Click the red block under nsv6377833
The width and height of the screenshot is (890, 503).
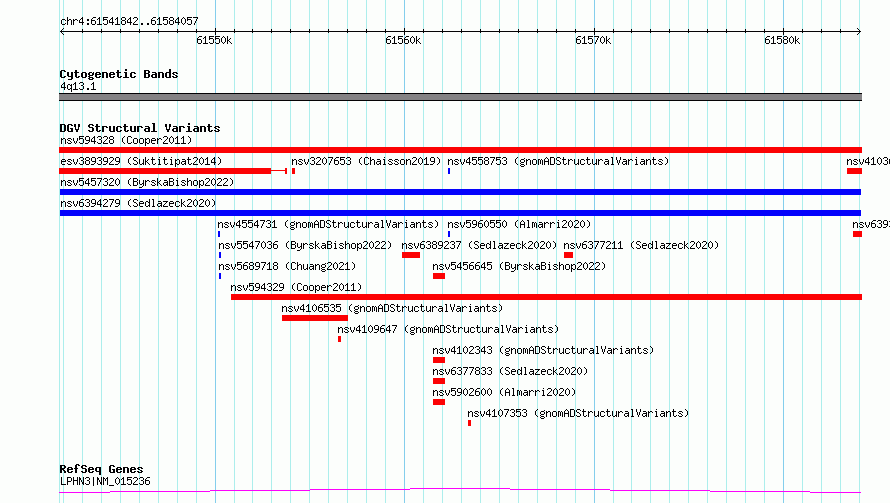pyautogui.click(x=439, y=381)
